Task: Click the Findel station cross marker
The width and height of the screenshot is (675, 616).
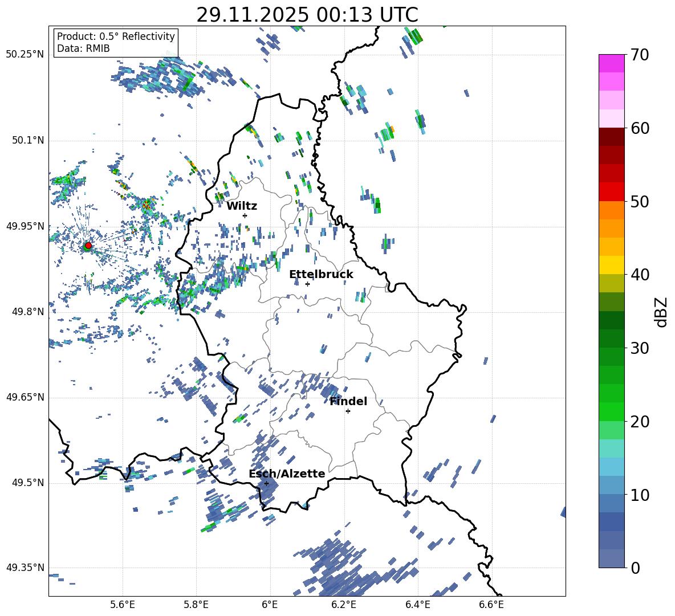Action: coord(348,411)
